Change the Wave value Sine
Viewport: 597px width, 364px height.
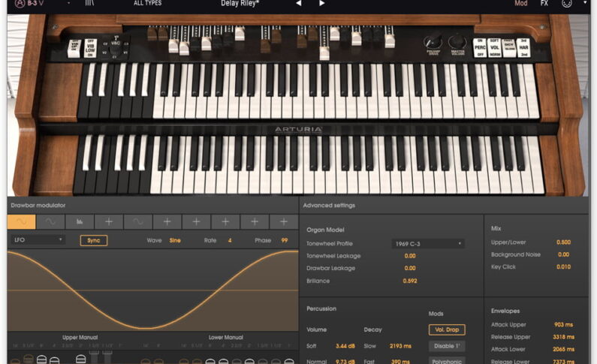pyautogui.click(x=175, y=240)
